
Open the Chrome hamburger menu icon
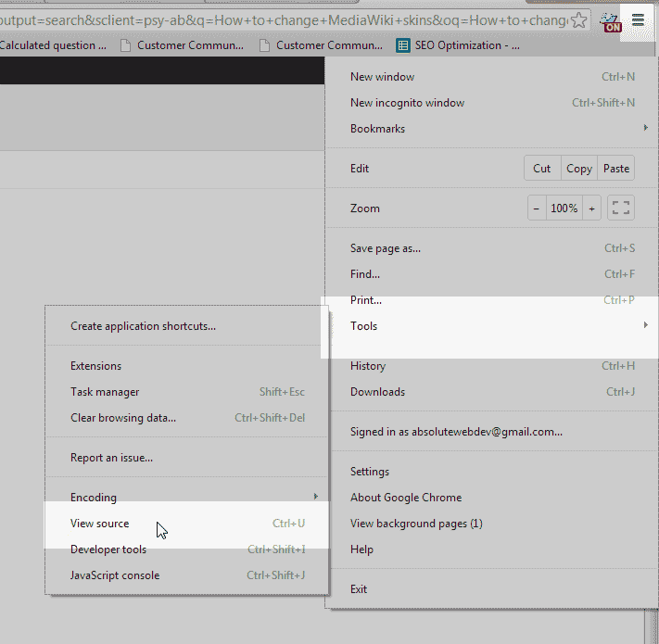638,19
